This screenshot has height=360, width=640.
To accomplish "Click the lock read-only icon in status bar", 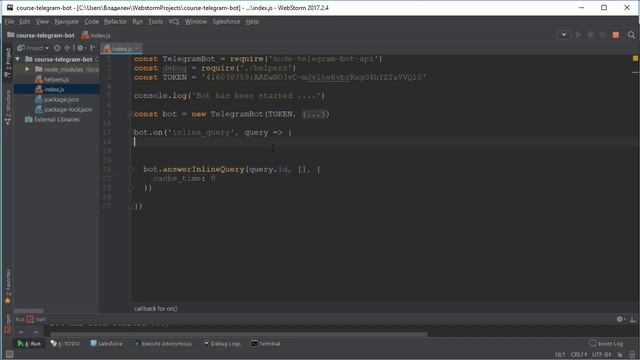I will [x=620, y=355].
